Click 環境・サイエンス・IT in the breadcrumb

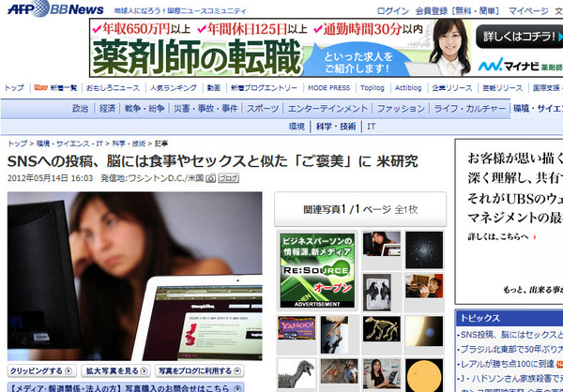coord(69,143)
